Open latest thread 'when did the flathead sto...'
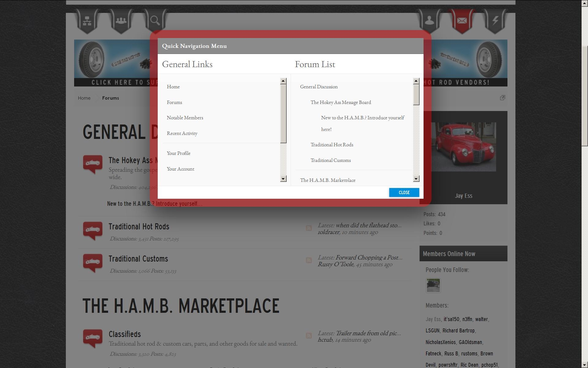 [368, 225]
